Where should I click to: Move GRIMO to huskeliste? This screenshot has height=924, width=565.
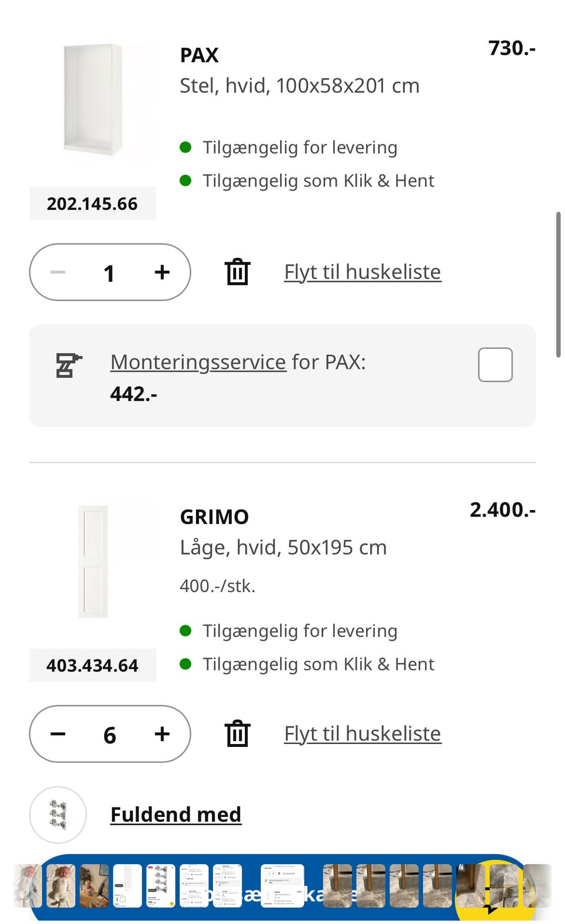coord(363,734)
